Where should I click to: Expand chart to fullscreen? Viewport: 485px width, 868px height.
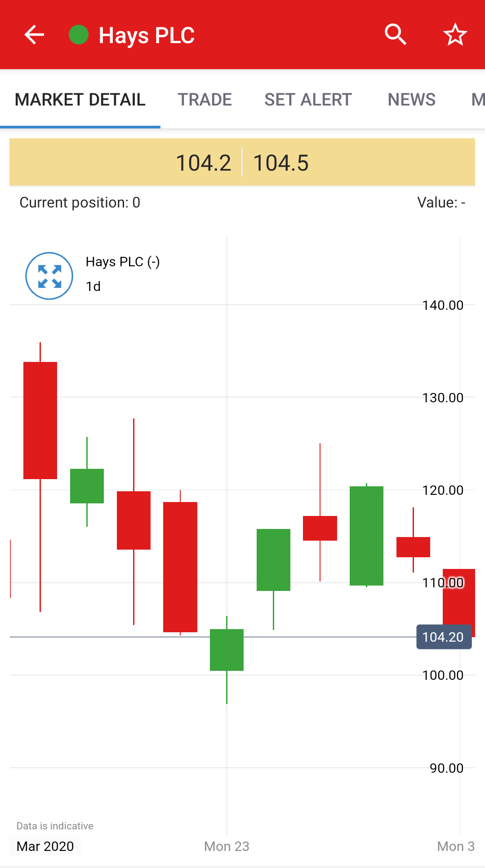tap(49, 276)
